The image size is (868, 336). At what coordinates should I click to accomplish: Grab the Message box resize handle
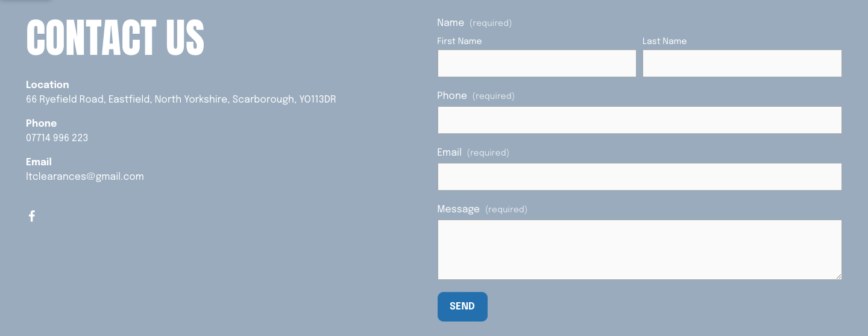point(838,276)
